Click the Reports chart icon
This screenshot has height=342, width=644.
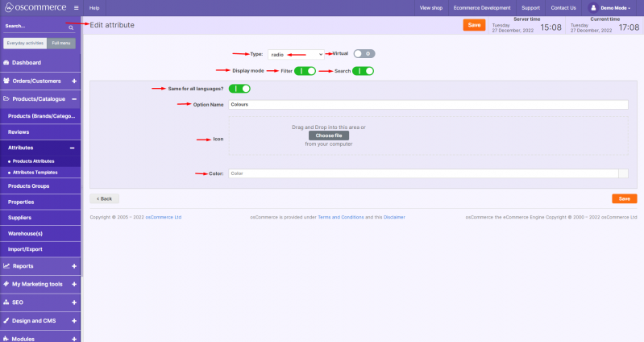[6, 265]
